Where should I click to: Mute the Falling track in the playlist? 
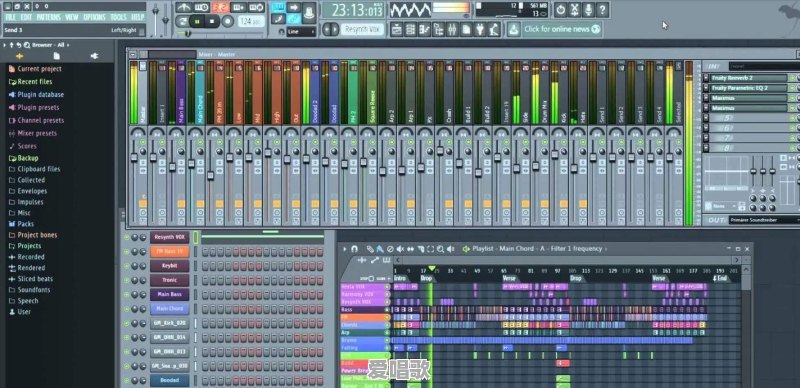click(x=387, y=348)
